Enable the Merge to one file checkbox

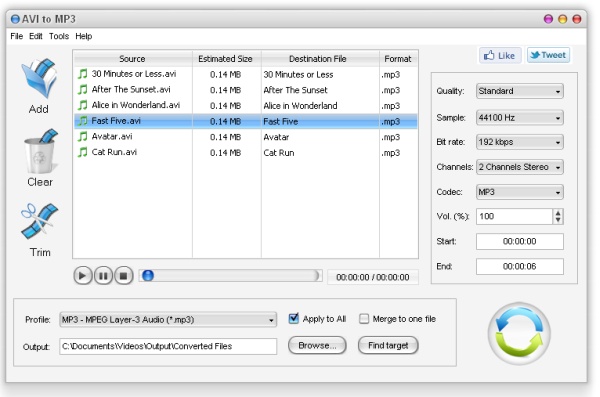click(x=364, y=319)
